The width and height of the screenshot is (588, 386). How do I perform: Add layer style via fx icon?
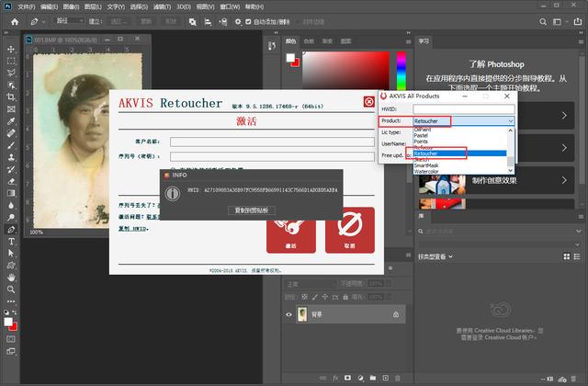click(x=335, y=378)
